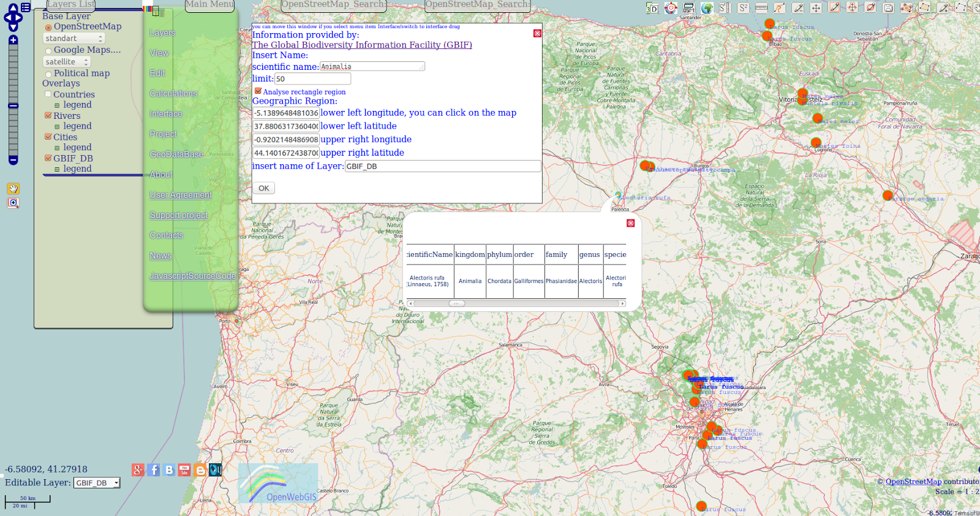Disable the Cities overlay checkbox
This screenshot has height=516, width=980.
click(x=48, y=137)
